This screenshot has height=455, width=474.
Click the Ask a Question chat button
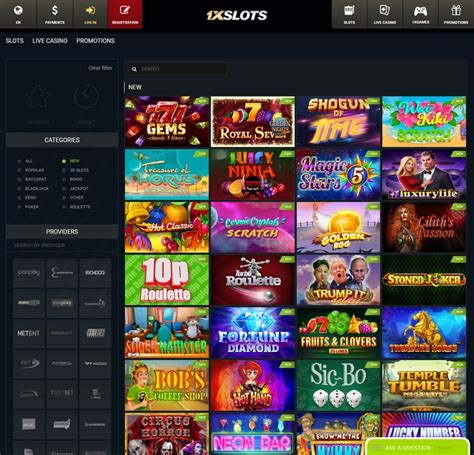click(417, 447)
